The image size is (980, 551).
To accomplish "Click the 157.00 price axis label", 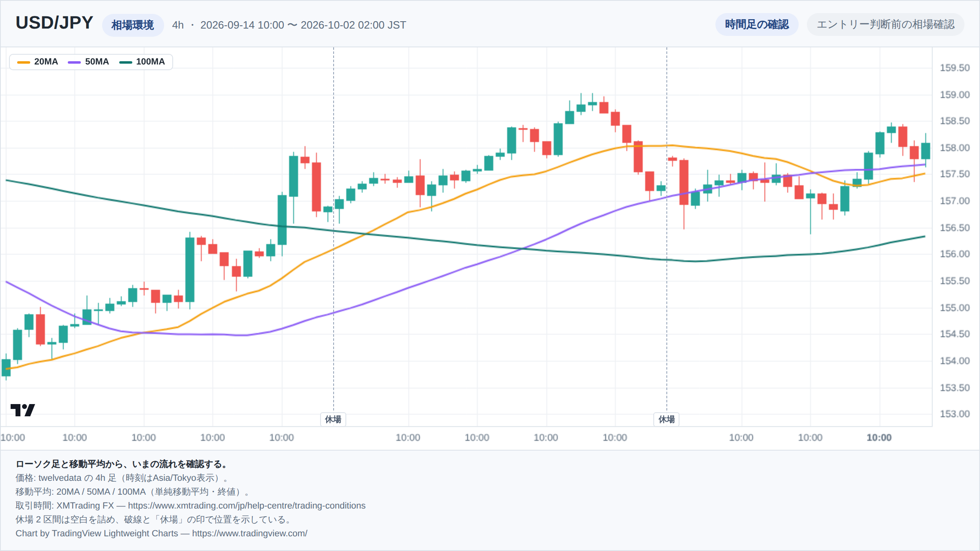I will 955,201.
